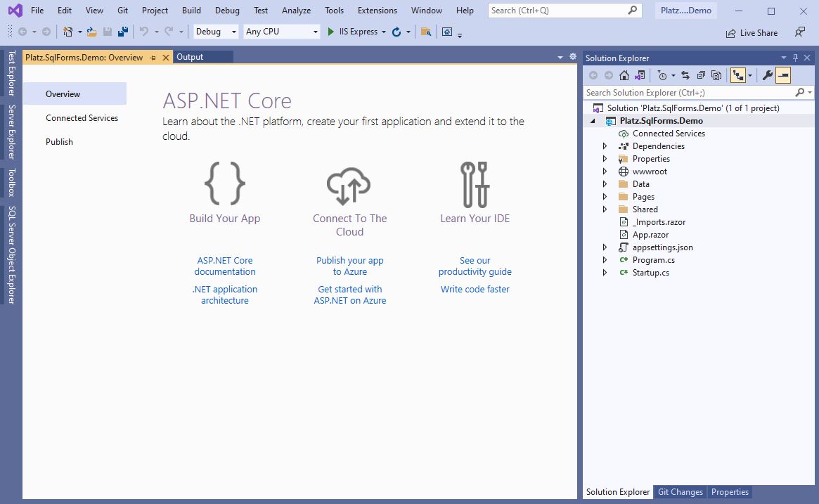The height and width of the screenshot is (504, 819).
Task: Click the Visual Studio logo icon
Action: 15,11
